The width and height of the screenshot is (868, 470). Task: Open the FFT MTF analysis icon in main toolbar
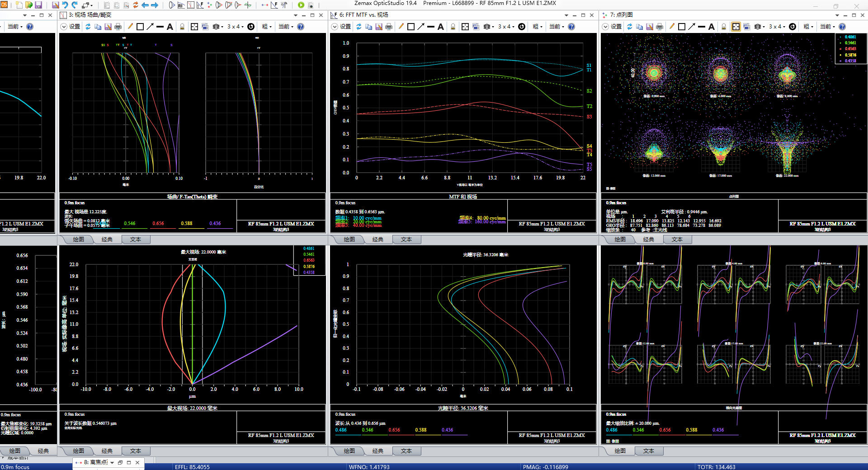point(200,5)
